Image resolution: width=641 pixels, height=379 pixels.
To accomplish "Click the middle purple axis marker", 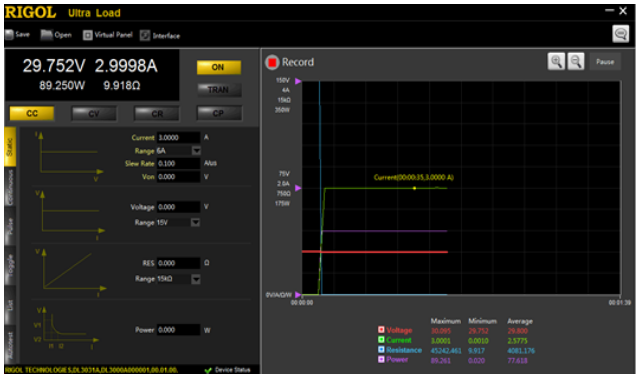I will [x=298, y=188].
